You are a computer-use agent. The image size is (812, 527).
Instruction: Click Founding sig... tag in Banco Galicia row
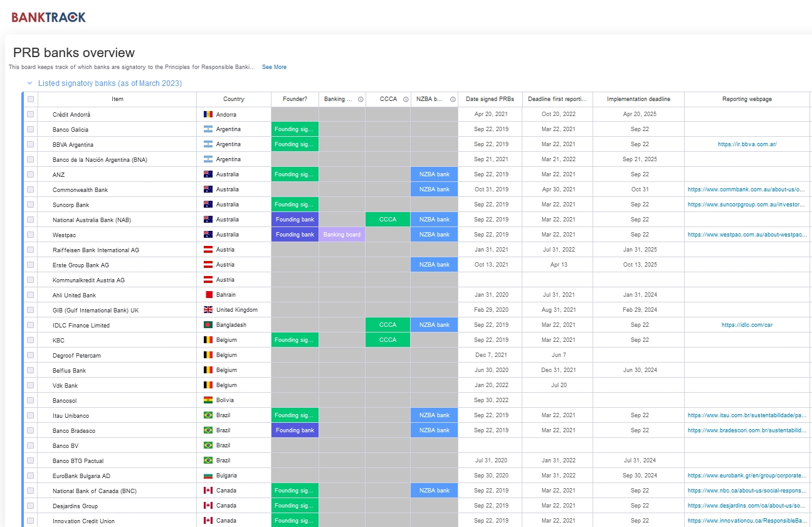(x=295, y=129)
